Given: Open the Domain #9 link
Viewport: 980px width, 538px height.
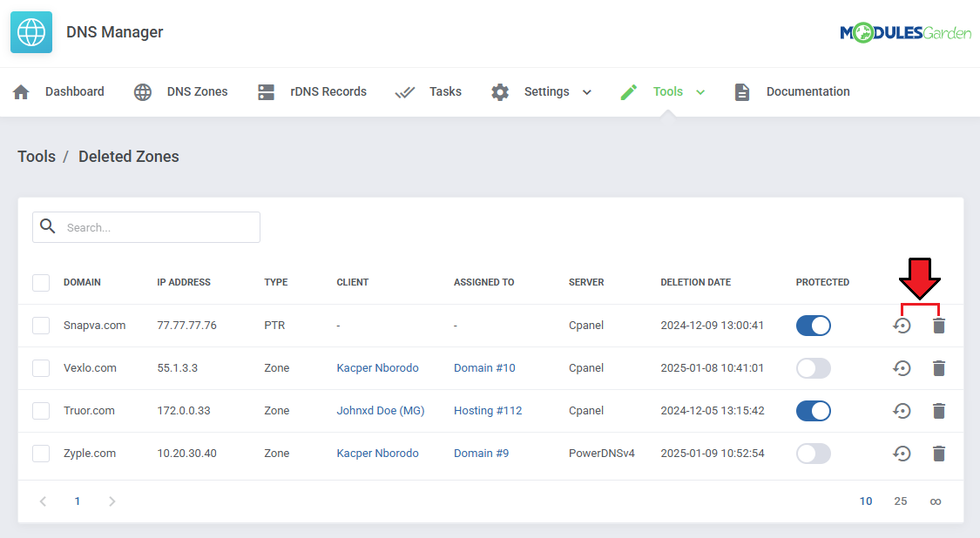Looking at the screenshot, I should click(481, 453).
